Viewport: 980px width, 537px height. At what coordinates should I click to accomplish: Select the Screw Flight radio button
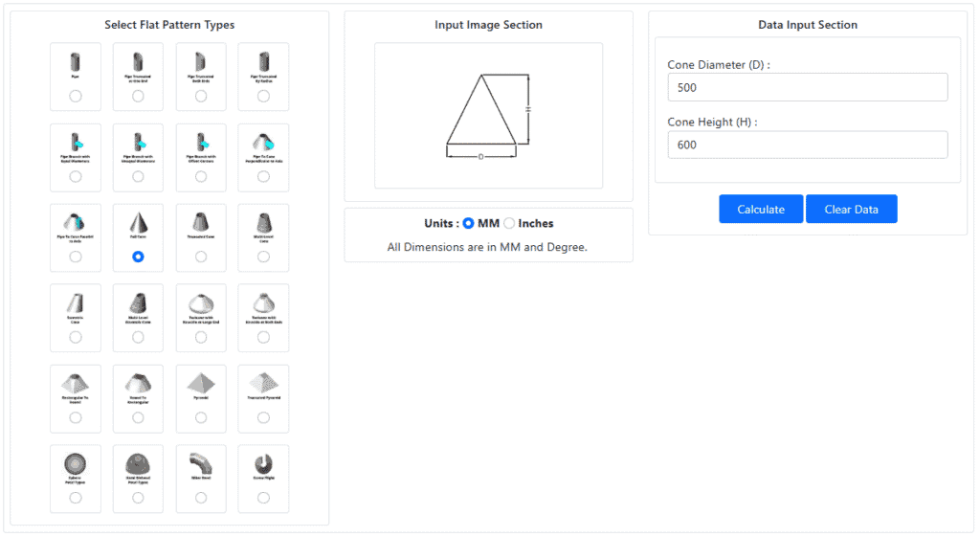pos(264,498)
